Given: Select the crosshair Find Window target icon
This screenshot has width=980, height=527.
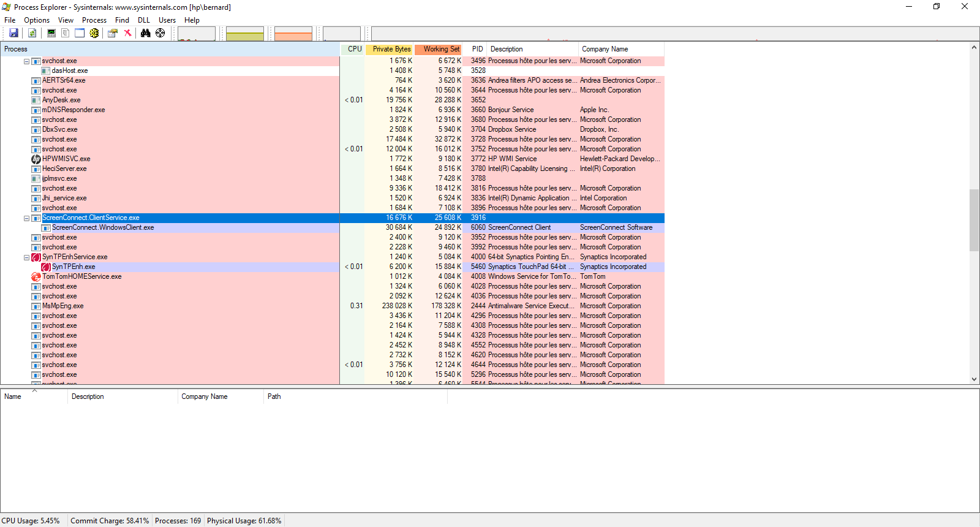Looking at the screenshot, I should 160,33.
